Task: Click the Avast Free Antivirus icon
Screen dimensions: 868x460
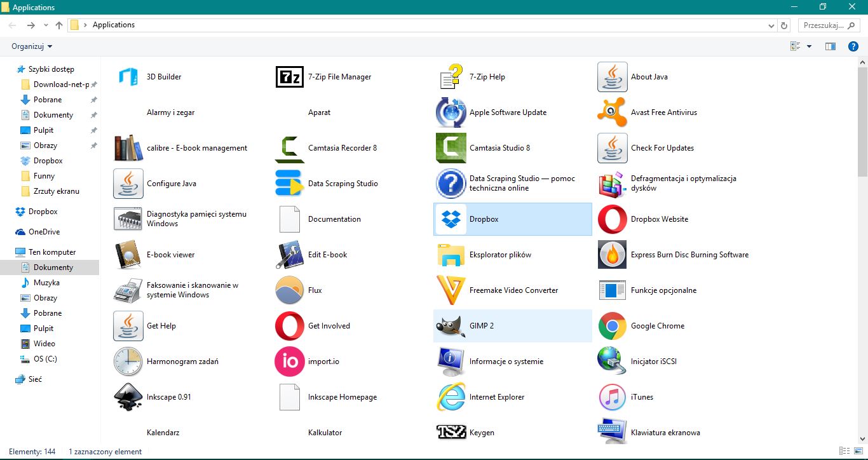Action: pyautogui.click(x=613, y=112)
